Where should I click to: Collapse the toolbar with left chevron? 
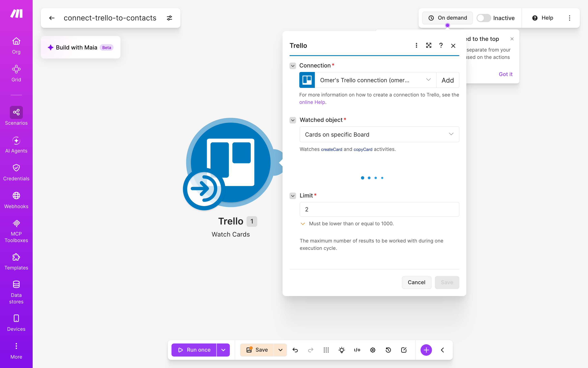442,350
